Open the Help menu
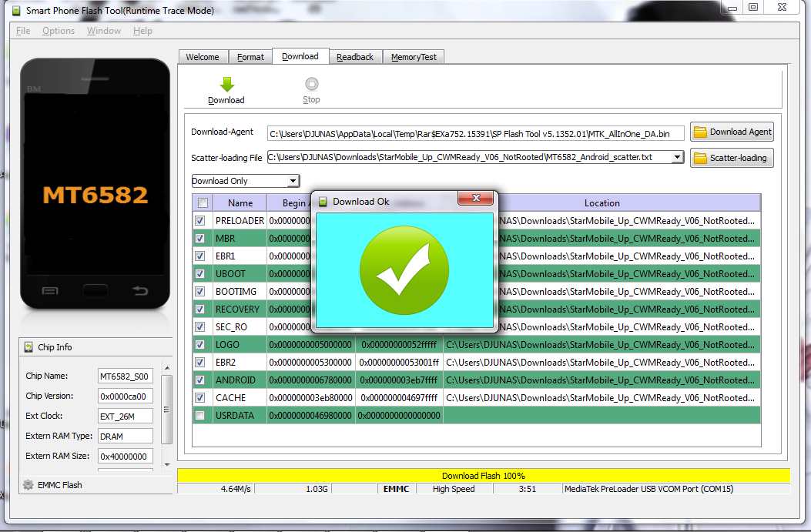Viewport: 811px width, 532px height. tap(142, 31)
